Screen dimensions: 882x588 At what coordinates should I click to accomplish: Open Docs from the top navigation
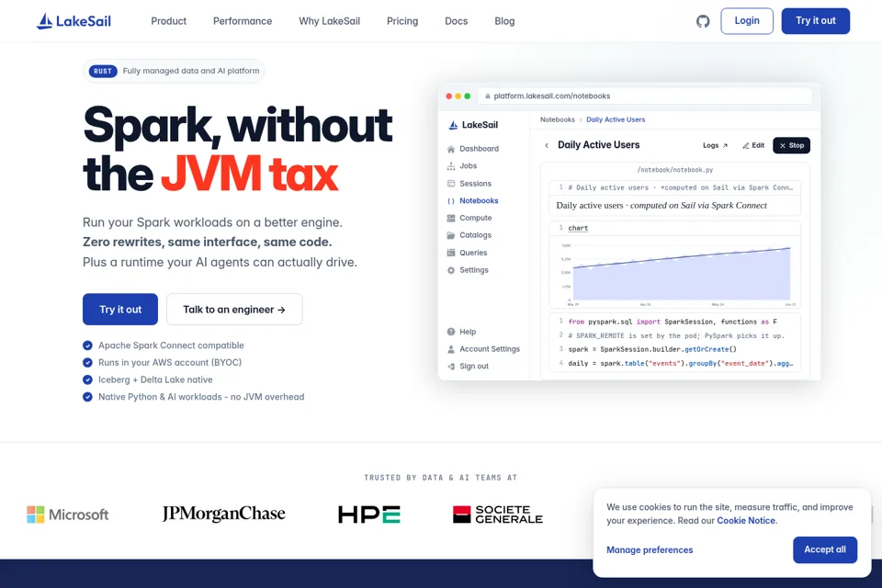click(x=457, y=21)
